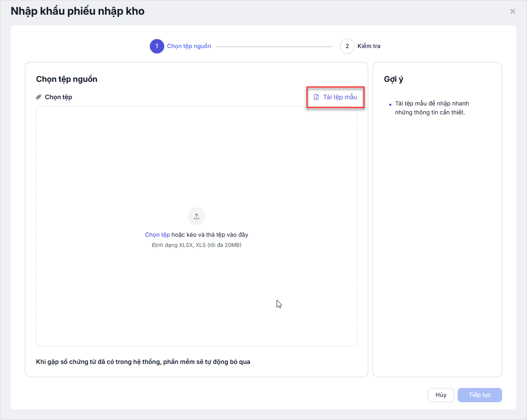
Task: Click the progress line between the two steps
Action: (274, 46)
